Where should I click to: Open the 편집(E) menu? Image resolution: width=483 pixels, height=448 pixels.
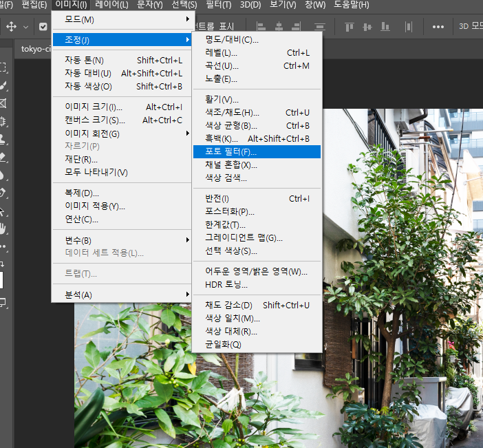point(34,5)
